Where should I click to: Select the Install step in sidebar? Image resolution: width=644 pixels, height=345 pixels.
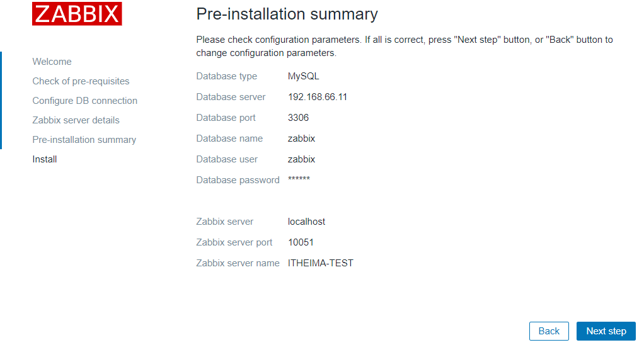(x=45, y=159)
